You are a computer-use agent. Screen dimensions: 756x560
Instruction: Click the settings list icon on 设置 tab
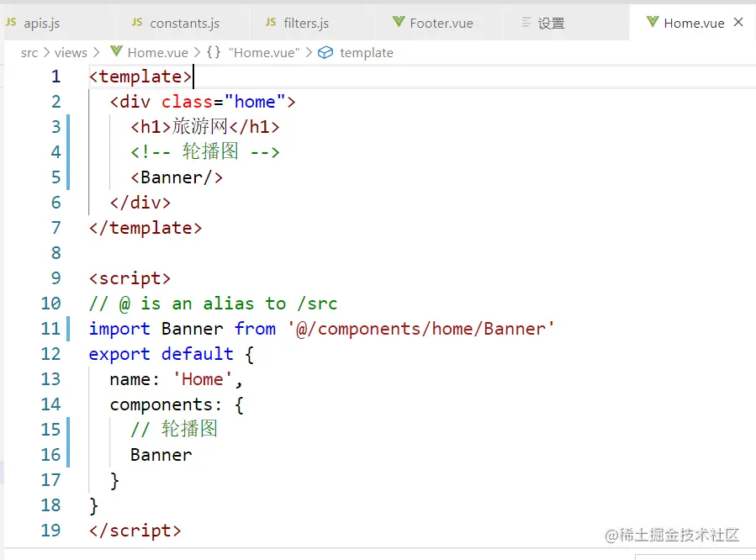[526, 22]
